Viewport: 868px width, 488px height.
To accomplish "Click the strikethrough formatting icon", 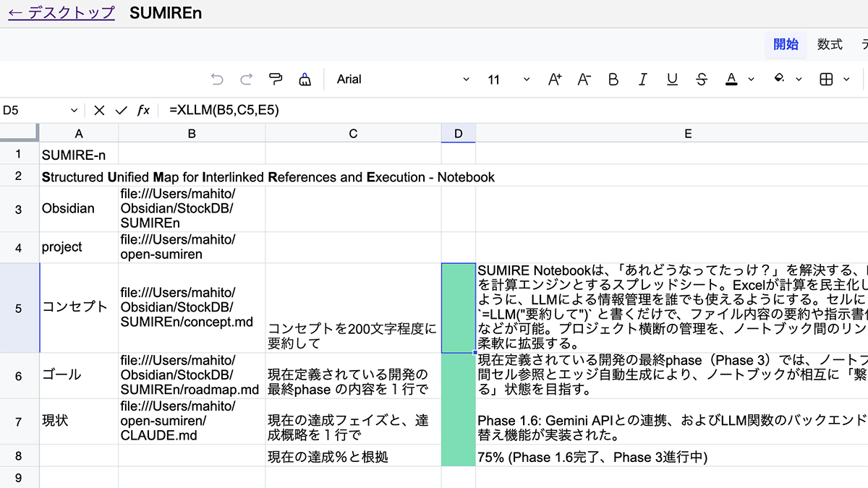I will tap(702, 80).
